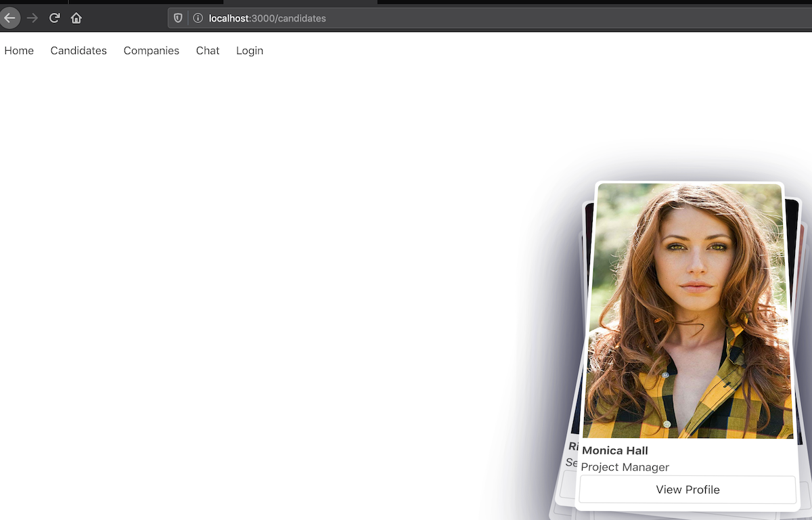Select the name text Monica Hall
812x520 pixels.
[615, 451]
